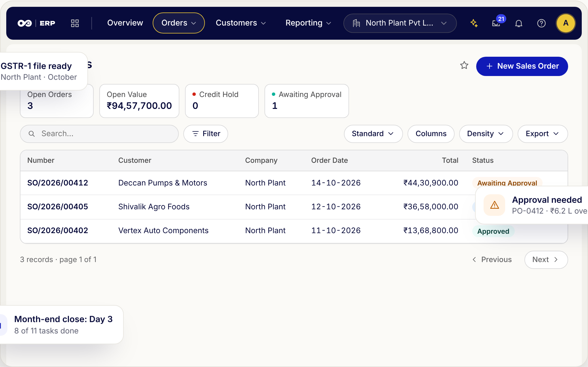Open order SO/2026/00405

[58, 207]
